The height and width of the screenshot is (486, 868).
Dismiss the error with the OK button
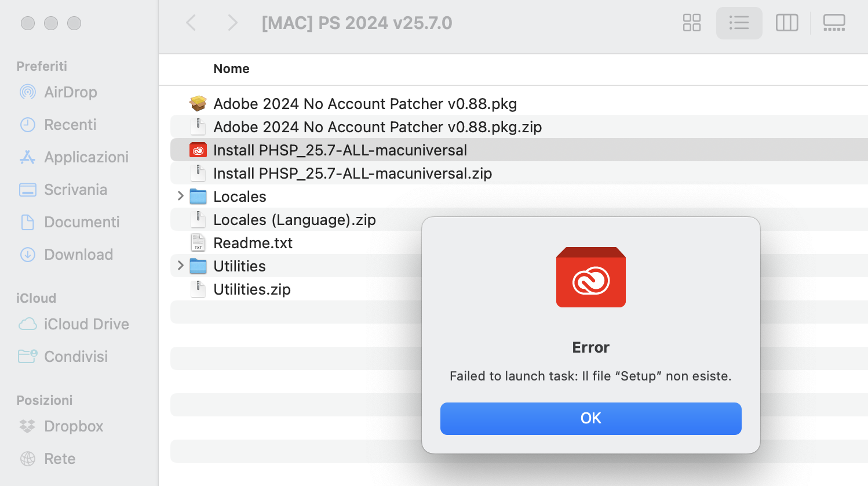(x=590, y=418)
